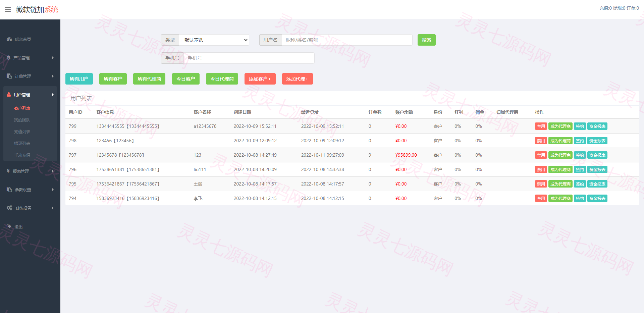Open 客户列表 in the sidebar
The image size is (644, 313).
pyautogui.click(x=22, y=108)
